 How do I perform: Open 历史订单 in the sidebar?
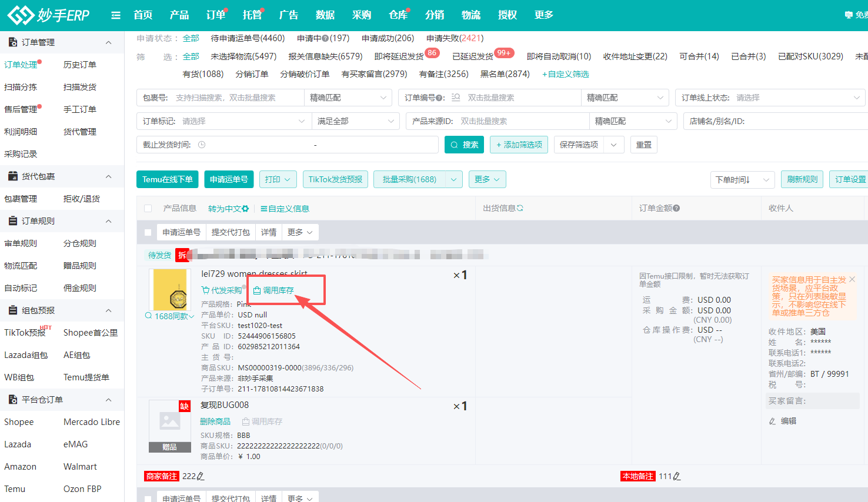(x=80, y=65)
